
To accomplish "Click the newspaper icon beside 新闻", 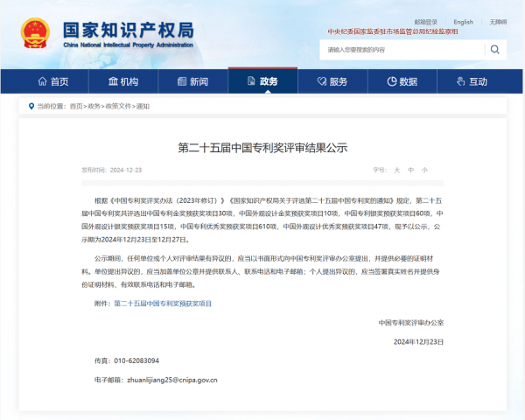I will point(180,81).
